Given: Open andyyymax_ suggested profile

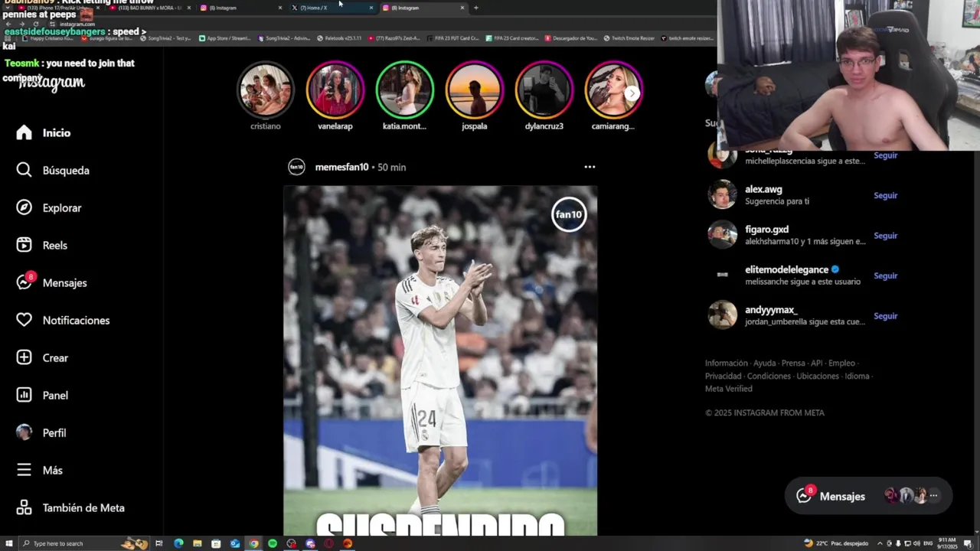Looking at the screenshot, I should pyautogui.click(x=771, y=310).
